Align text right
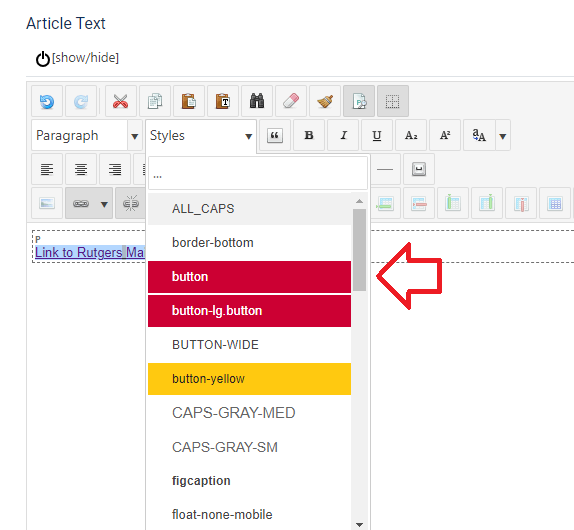 [115, 169]
